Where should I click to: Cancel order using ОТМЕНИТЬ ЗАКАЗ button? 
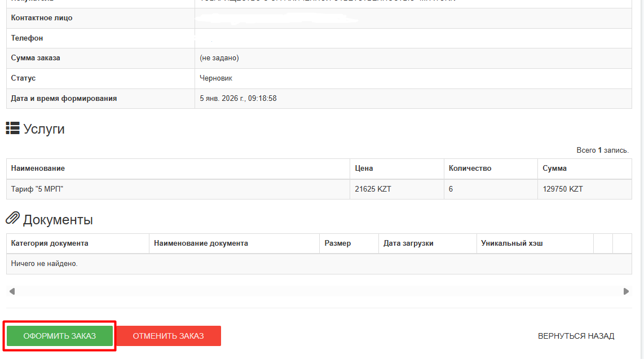point(168,336)
